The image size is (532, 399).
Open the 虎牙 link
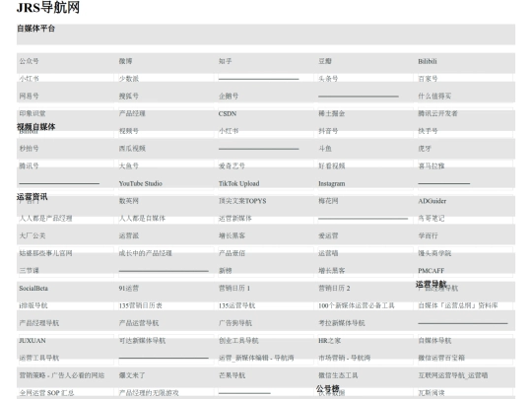425,149
